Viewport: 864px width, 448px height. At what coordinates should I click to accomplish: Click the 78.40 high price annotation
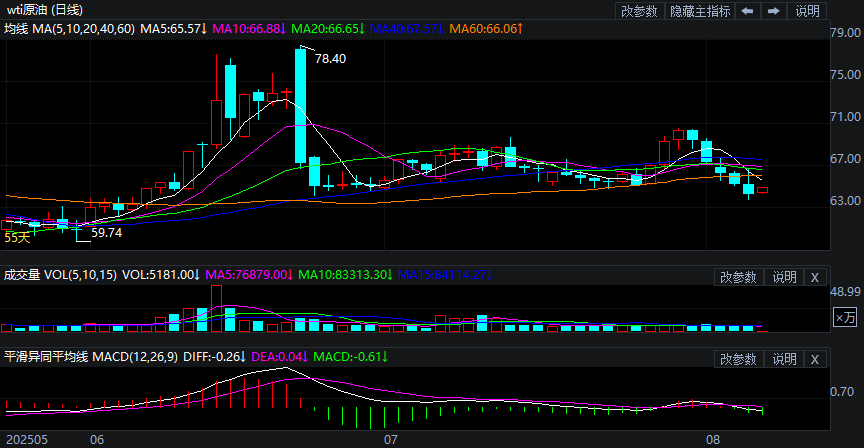pos(330,58)
